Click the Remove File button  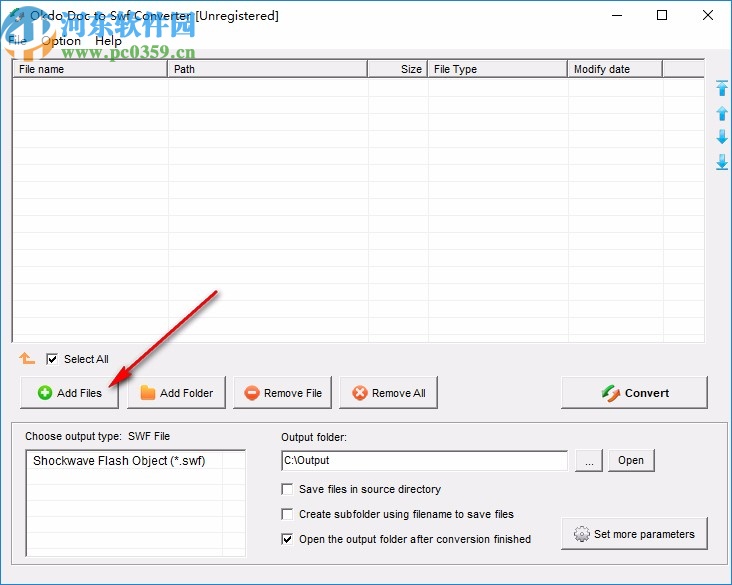(282, 393)
